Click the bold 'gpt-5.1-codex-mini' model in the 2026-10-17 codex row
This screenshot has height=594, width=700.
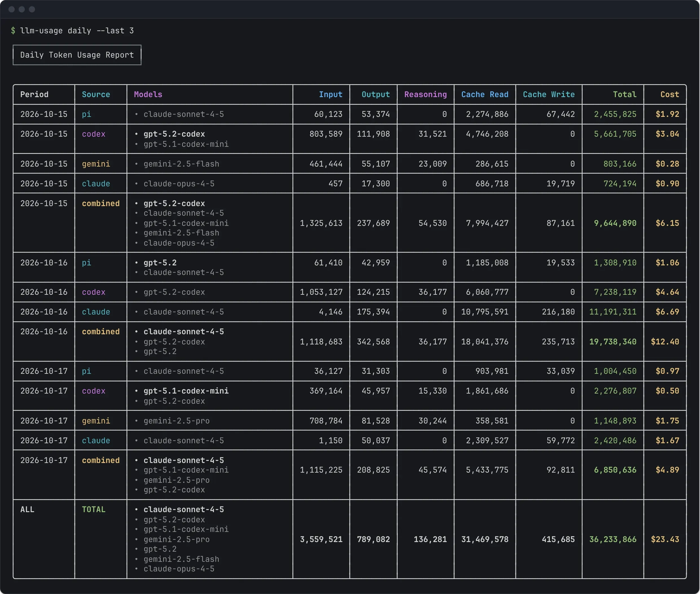point(186,391)
